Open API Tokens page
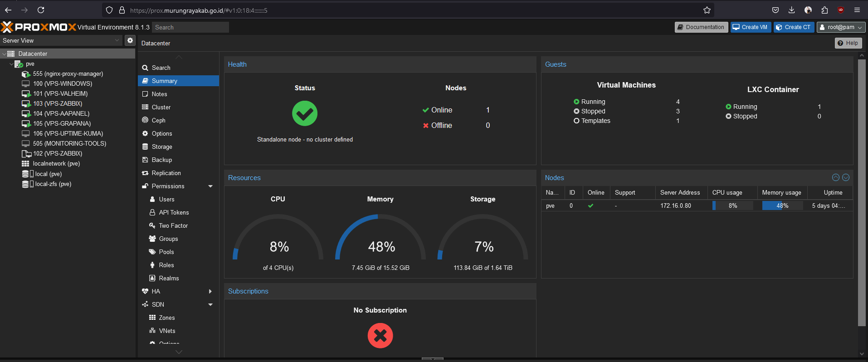The height and width of the screenshot is (362, 868). click(x=178, y=212)
